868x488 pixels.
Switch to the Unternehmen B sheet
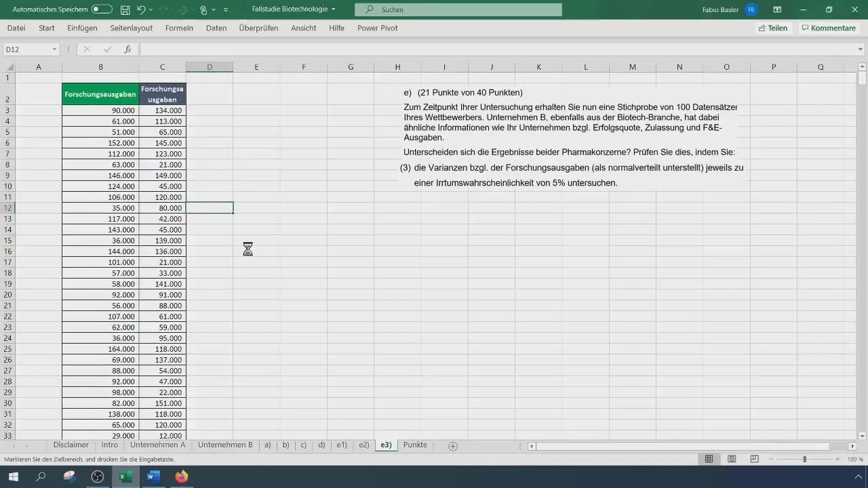225,445
